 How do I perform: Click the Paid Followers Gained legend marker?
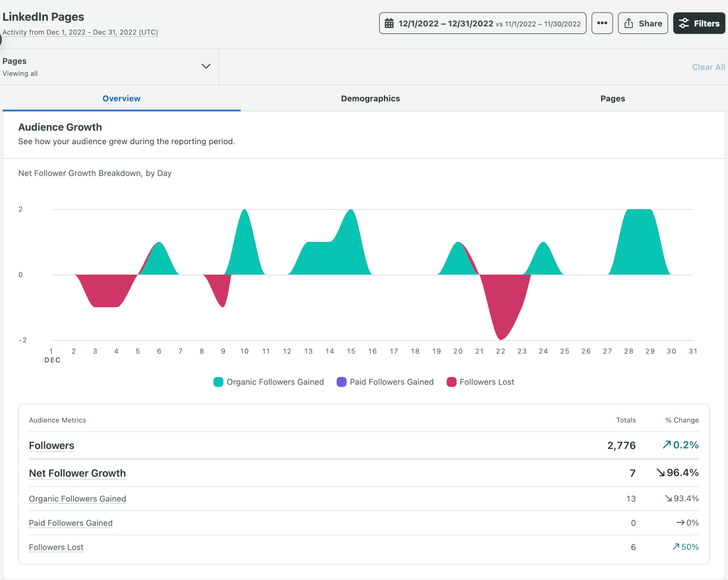(x=341, y=382)
